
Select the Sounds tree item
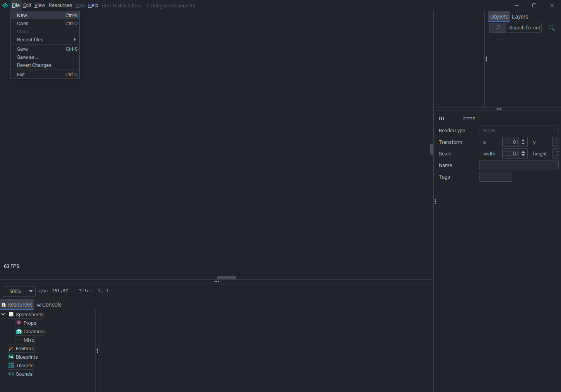tap(20, 374)
